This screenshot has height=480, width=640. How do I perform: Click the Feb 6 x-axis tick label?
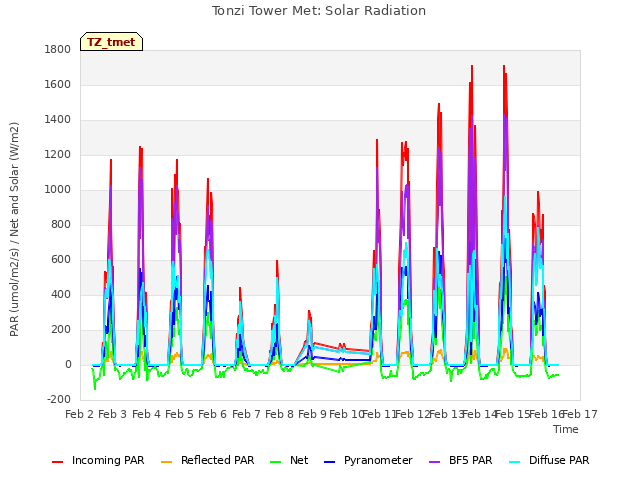212,414
